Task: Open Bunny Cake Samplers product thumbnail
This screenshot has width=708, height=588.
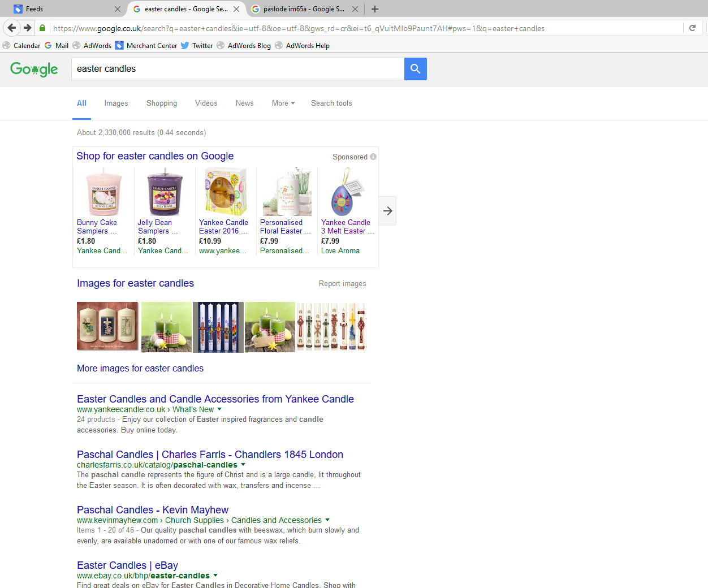Action: click(x=103, y=192)
